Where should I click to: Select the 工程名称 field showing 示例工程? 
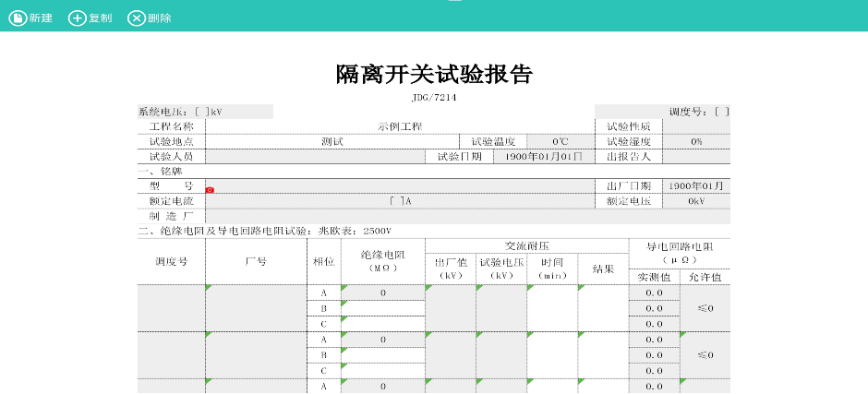pyautogui.click(x=399, y=126)
